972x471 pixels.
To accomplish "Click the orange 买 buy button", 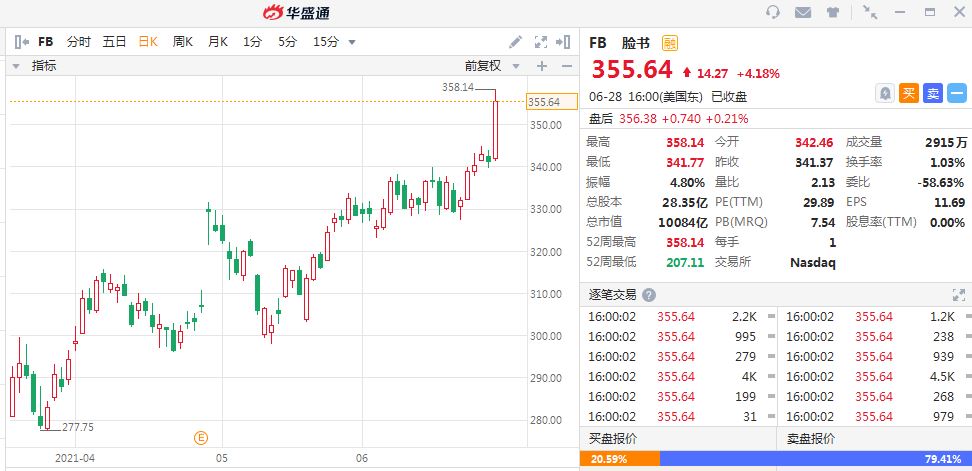I will click(x=909, y=94).
